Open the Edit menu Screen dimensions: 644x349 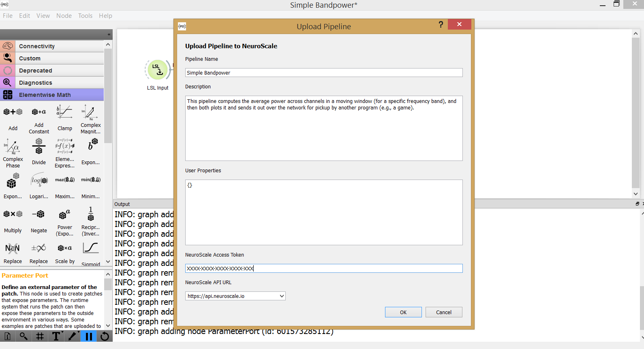click(x=25, y=16)
